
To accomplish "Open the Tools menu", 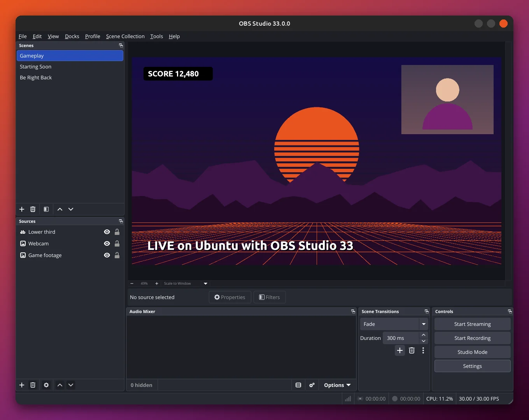I will coord(157,36).
